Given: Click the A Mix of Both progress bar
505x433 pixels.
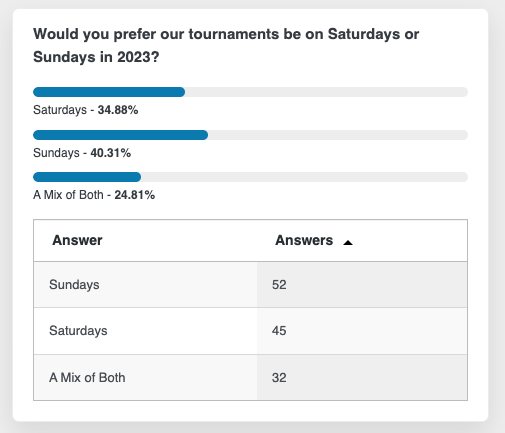Looking at the screenshot, I should pyautogui.click(x=250, y=177).
